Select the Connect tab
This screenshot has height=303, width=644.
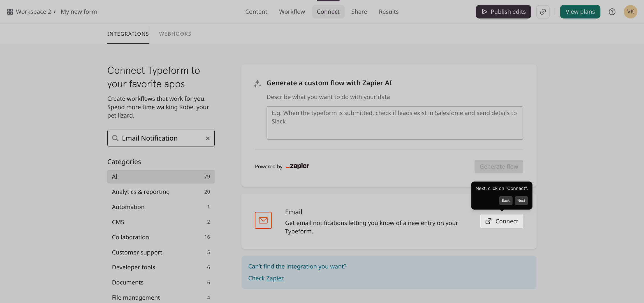point(328,12)
